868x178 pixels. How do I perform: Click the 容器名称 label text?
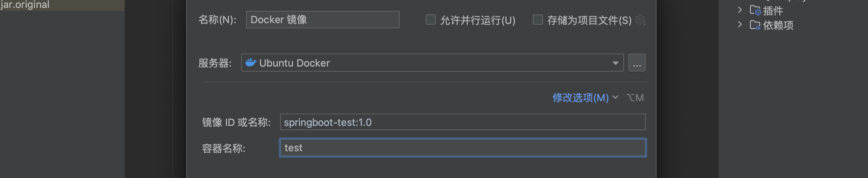click(x=223, y=148)
